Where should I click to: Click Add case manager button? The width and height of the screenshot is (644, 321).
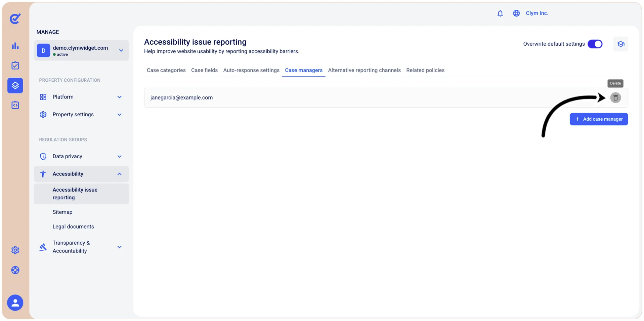click(599, 119)
